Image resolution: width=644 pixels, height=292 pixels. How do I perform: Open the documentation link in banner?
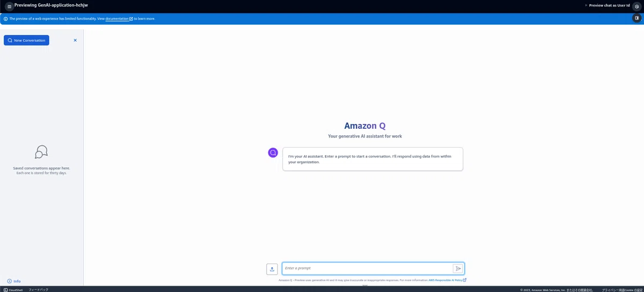pos(119,19)
